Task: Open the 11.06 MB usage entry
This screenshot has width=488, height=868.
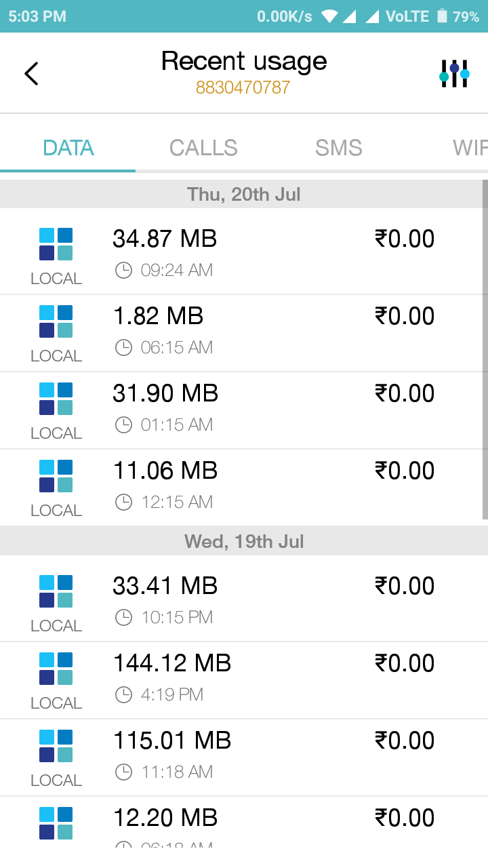Action: pyautogui.click(x=244, y=487)
